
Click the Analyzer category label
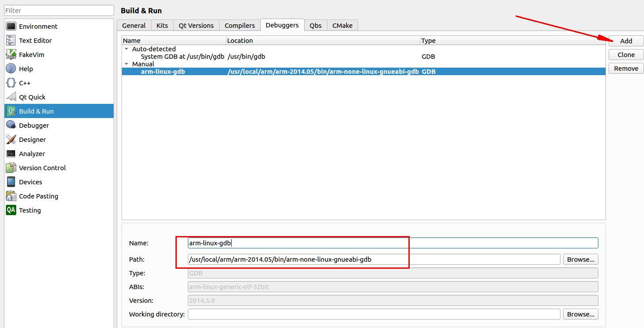point(32,154)
